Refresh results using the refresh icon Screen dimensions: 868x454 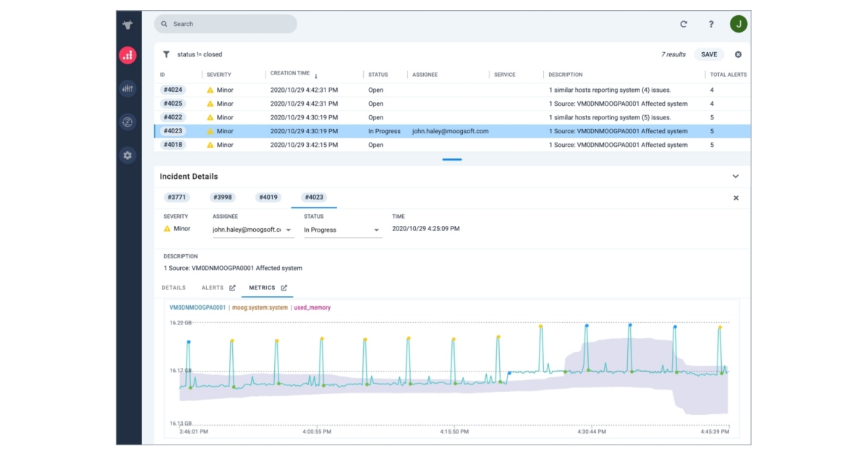683,24
